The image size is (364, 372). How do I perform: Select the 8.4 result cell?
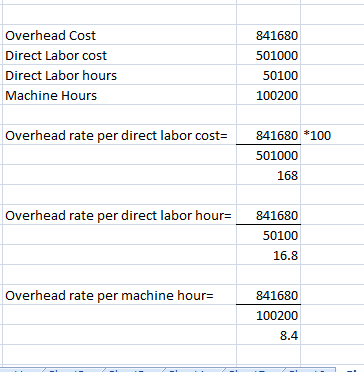click(x=268, y=335)
